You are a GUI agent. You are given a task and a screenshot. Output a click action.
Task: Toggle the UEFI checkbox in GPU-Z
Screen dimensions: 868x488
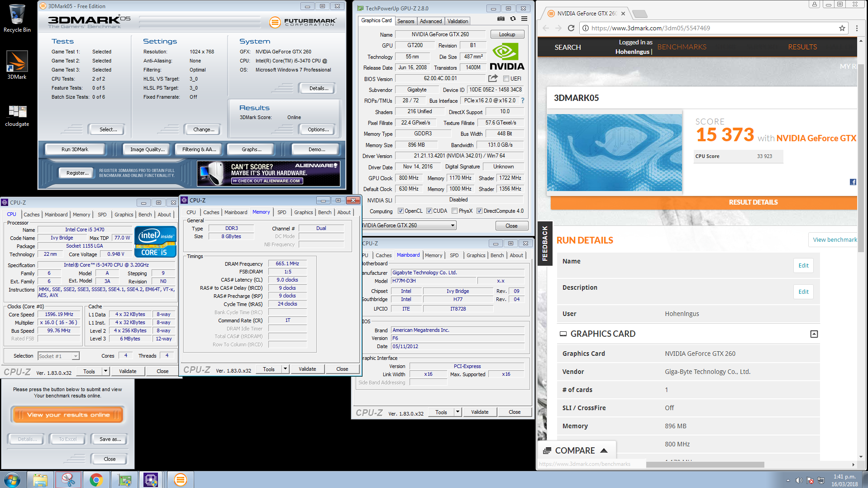tap(506, 79)
